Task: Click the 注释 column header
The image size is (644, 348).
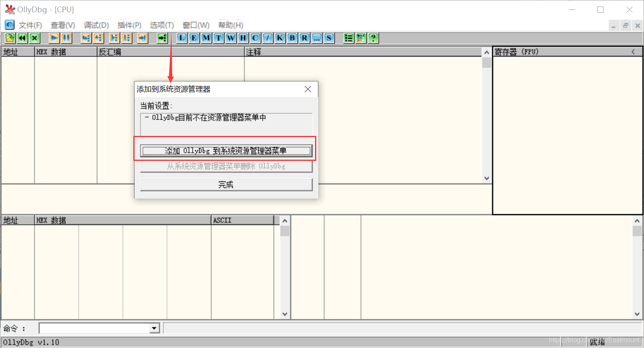Action: click(x=363, y=52)
